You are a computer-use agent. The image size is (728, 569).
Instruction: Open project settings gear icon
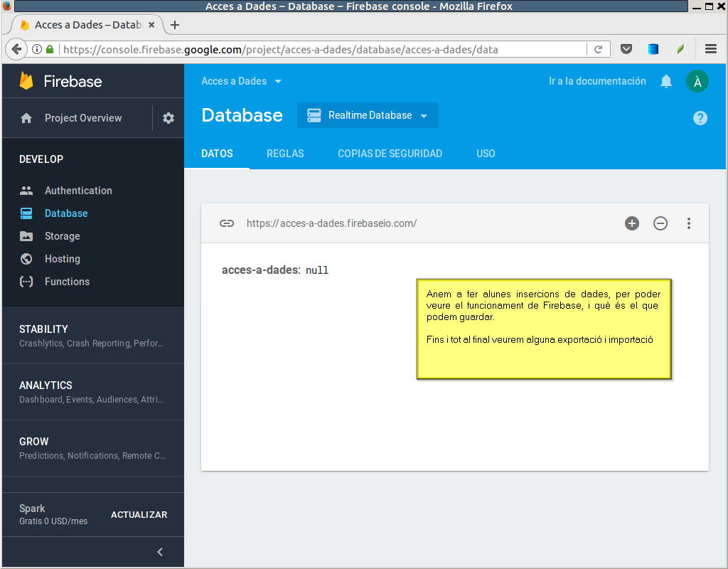pos(168,118)
